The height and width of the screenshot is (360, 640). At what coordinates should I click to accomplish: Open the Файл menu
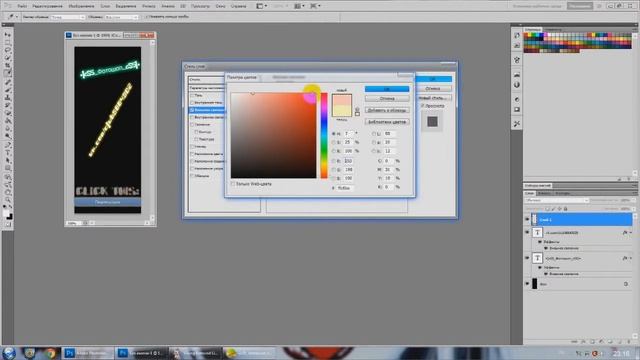(22, 6)
